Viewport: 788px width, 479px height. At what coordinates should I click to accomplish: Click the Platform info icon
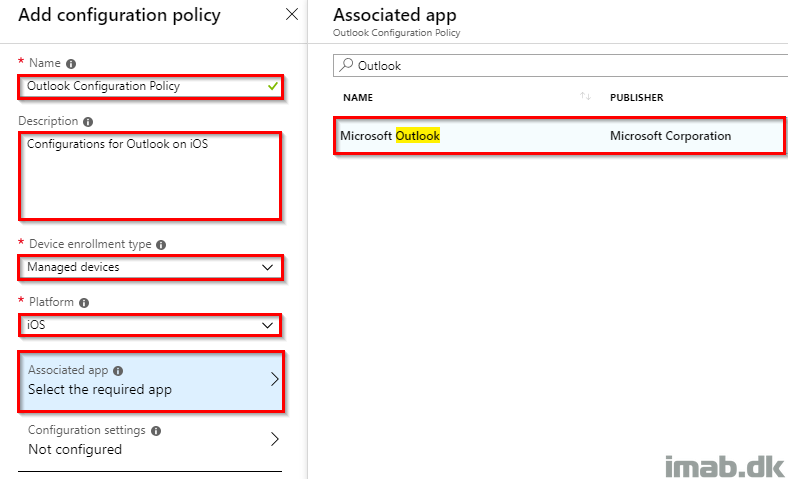pos(84,303)
